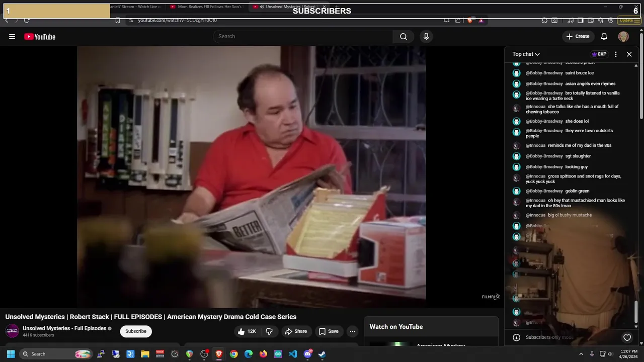Click the video player frame
644x362 pixels.
pyautogui.click(x=252, y=176)
